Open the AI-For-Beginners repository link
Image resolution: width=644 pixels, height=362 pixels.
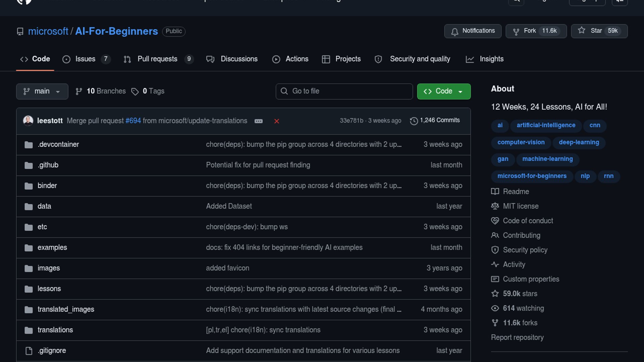[x=116, y=31]
